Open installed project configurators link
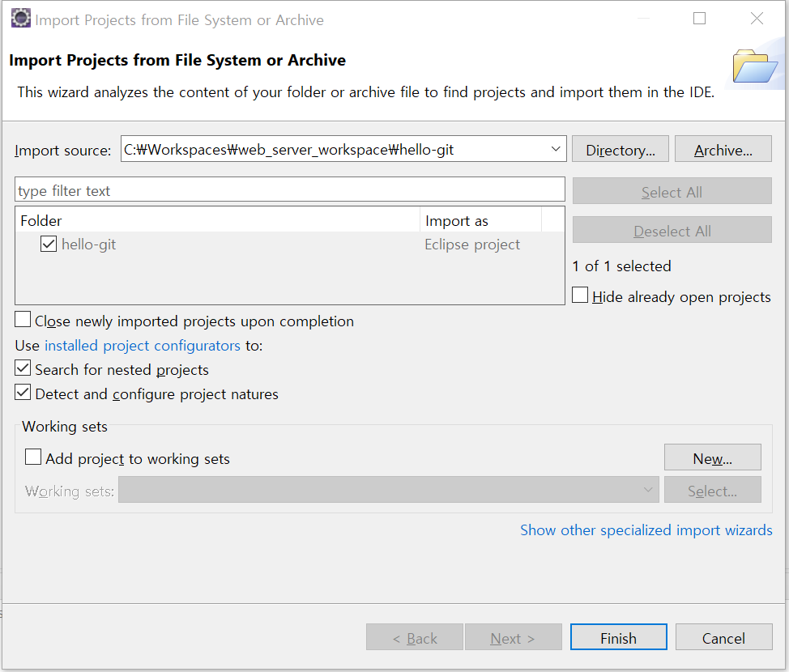This screenshot has height=672, width=789. [143, 346]
